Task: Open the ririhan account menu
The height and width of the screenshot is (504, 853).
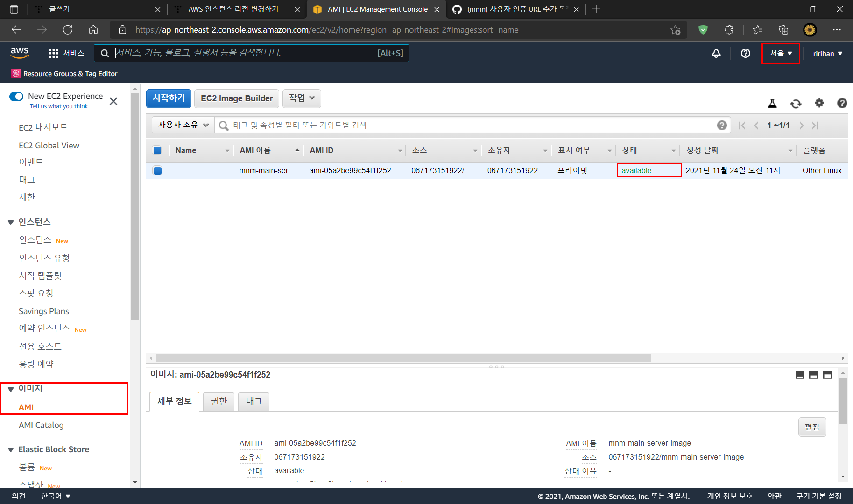Action: pos(828,53)
